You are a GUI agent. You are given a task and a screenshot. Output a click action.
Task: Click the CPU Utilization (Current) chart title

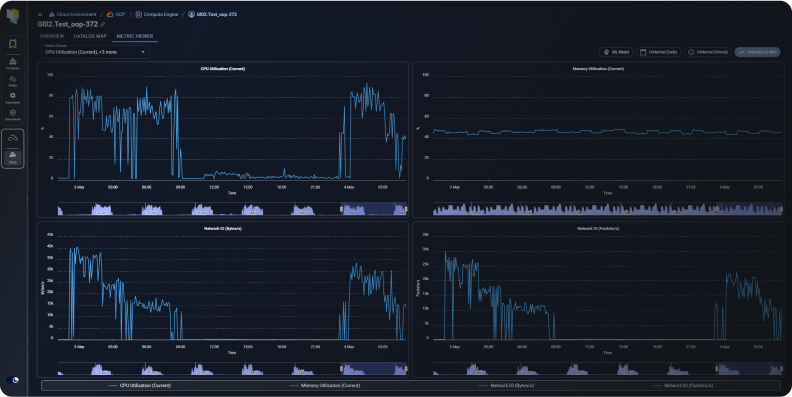click(223, 69)
